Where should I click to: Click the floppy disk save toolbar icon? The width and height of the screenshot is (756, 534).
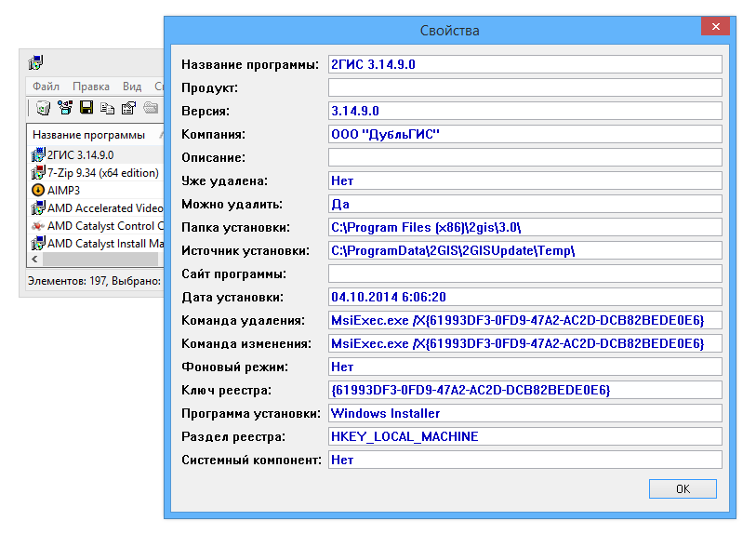tap(86, 108)
